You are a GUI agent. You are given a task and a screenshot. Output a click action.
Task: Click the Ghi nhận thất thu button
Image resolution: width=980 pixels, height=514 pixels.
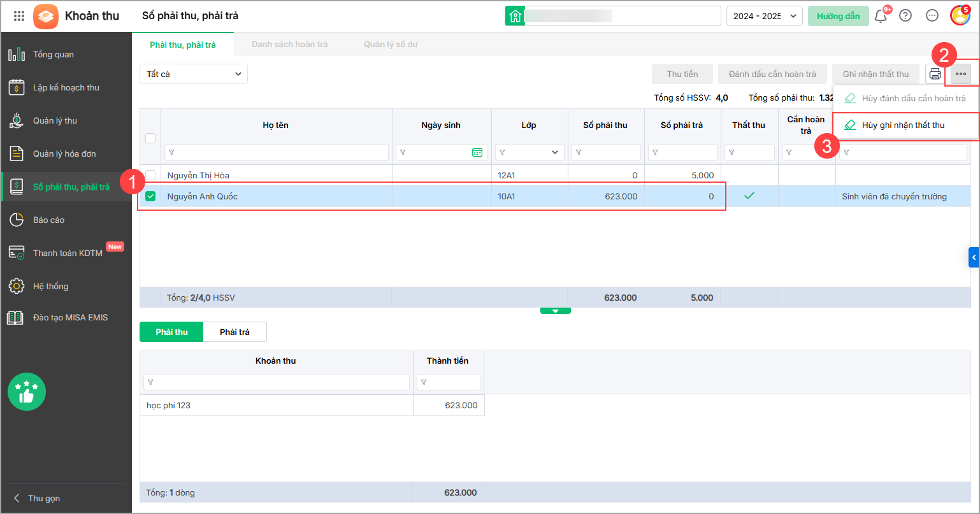tap(876, 74)
